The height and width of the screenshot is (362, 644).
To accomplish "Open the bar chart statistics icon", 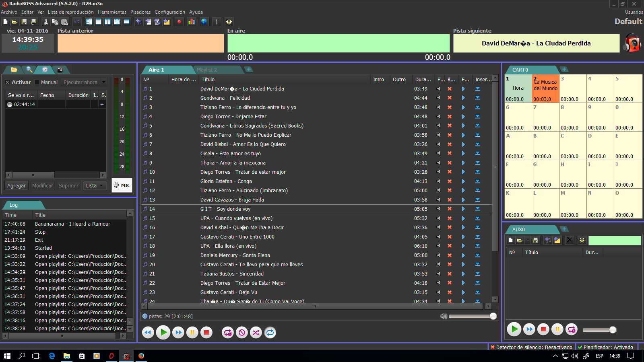I will pos(192,22).
